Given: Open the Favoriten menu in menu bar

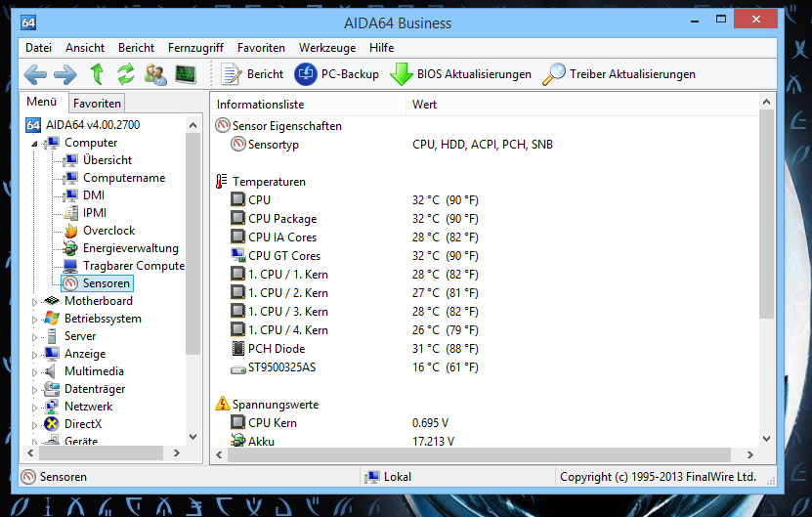Looking at the screenshot, I should 261,48.
